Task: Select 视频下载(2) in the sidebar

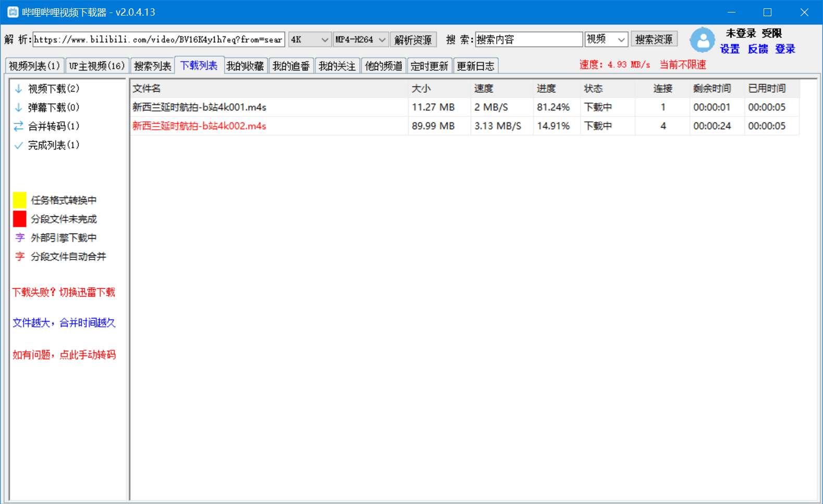Action: (54, 89)
